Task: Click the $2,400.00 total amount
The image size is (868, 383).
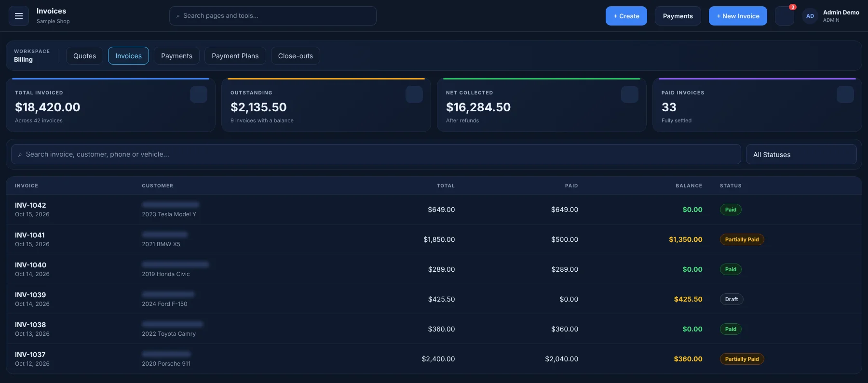Action: pyautogui.click(x=438, y=359)
